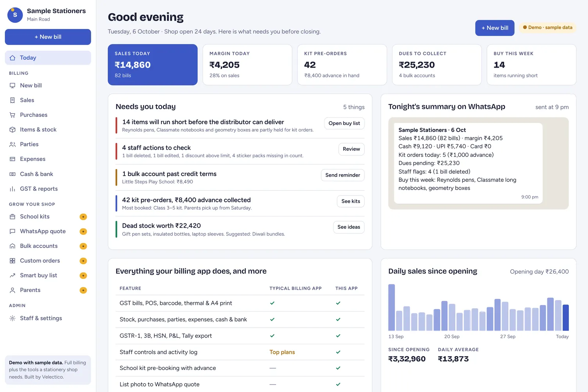The image size is (588, 392).
Task: Click the Demo sample data badge
Action: coord(548,28)
